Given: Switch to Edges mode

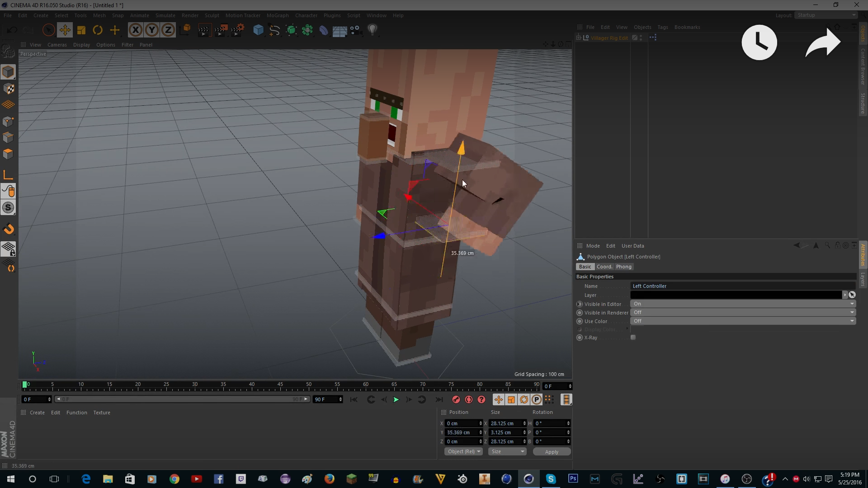Looking at the screenshot, I should (x=8, y=137).
